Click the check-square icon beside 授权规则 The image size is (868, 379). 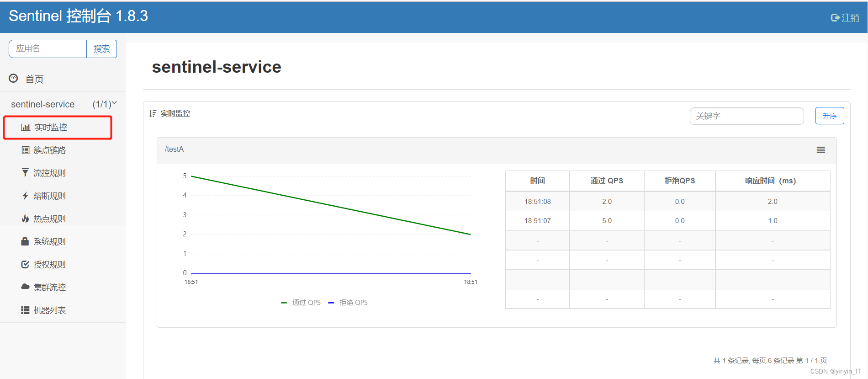point(25,264)
